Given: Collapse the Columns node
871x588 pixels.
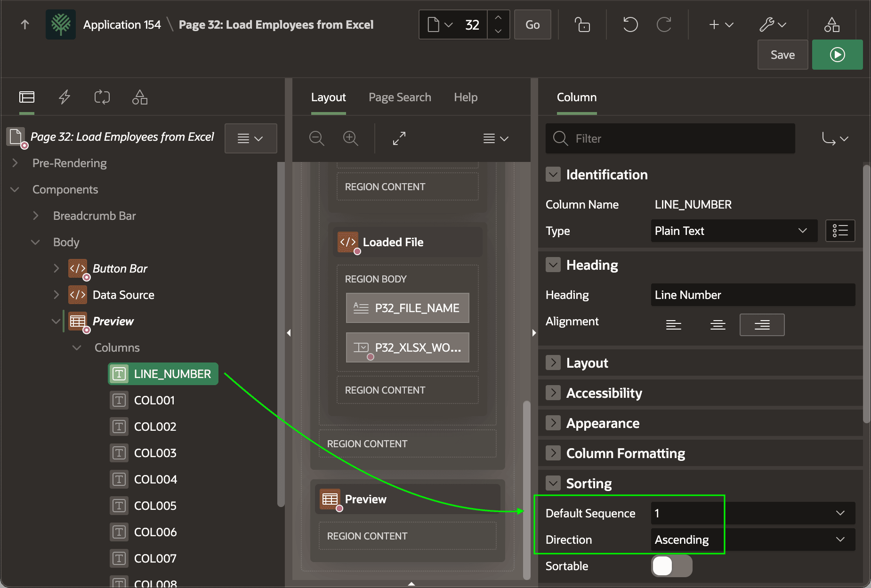Looking at the screenshot, I should click(x=77, y=347).
